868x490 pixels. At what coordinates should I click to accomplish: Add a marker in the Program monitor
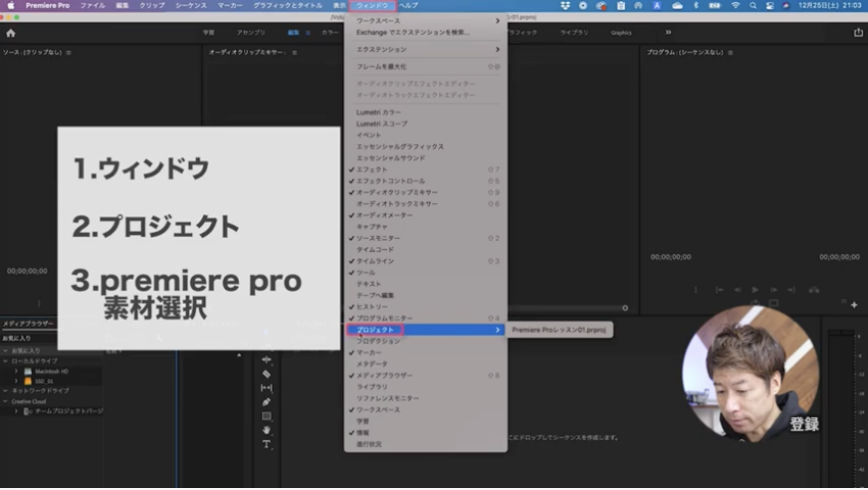(695, 290)
